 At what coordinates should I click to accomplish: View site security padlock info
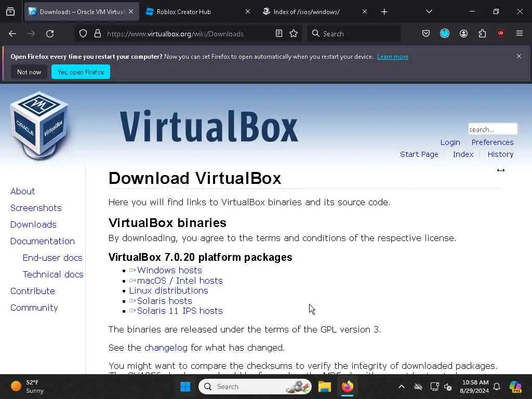98,34
